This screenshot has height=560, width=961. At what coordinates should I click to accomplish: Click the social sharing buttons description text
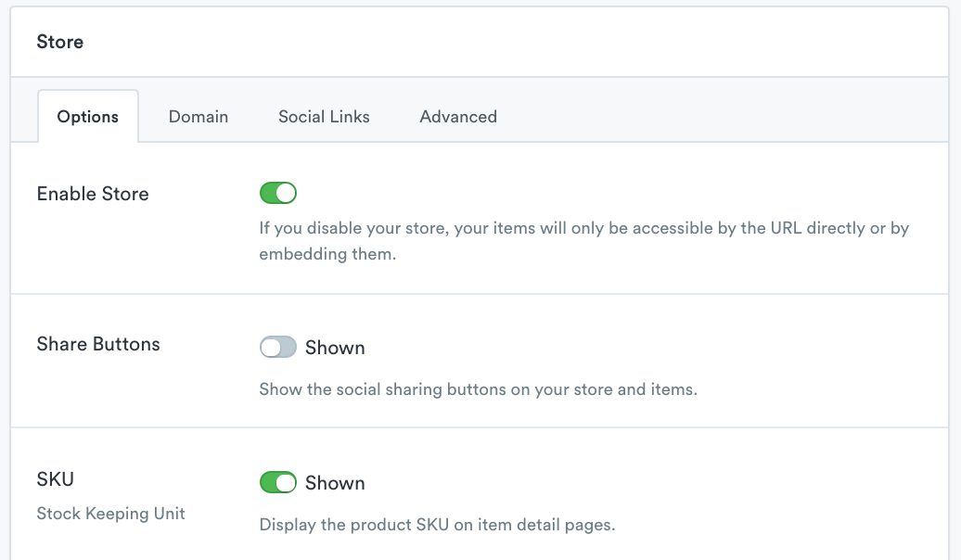[478, 389]
